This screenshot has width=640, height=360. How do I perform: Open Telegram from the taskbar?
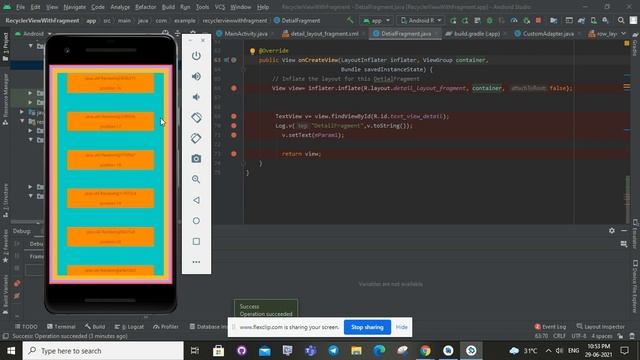coord(333,351)
